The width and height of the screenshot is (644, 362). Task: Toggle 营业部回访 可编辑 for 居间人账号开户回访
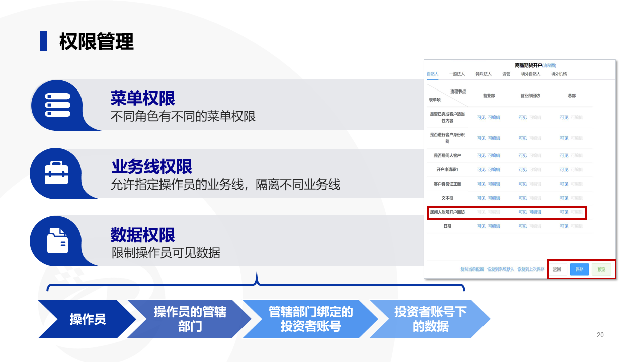(x=535, y=212)
